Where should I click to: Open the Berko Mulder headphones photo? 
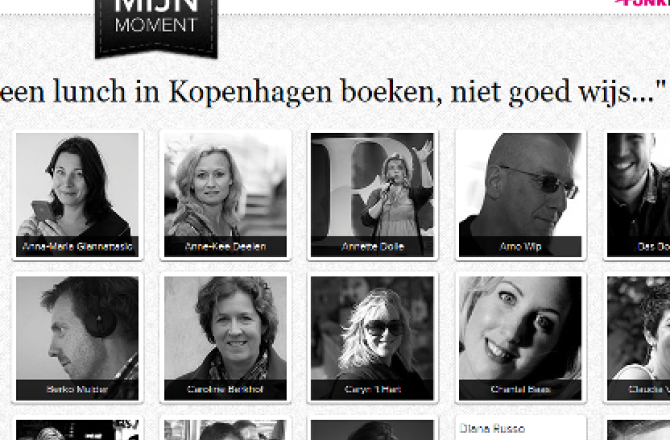(77, 338)
